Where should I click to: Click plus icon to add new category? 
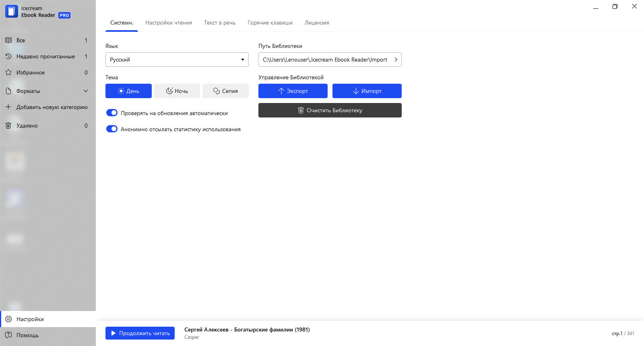coord(8,107)
